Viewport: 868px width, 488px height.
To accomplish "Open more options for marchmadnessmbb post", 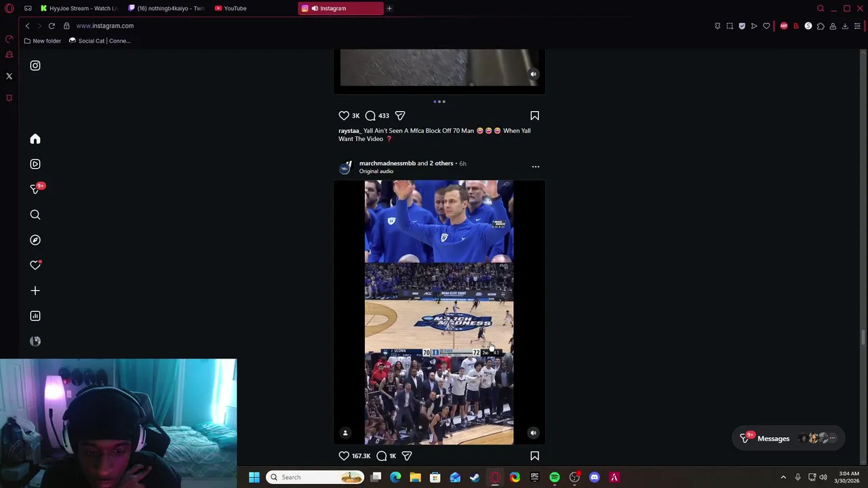I will coord(536,167).
